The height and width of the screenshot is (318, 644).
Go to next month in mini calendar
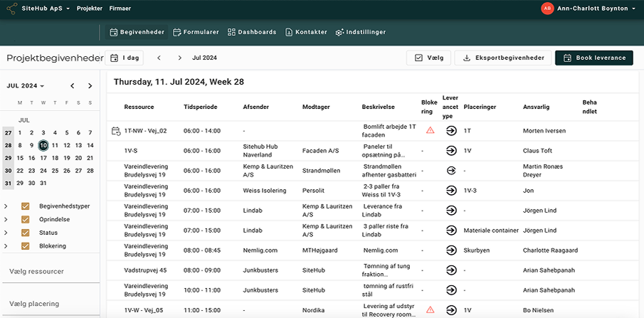click(x=90, y=86)
